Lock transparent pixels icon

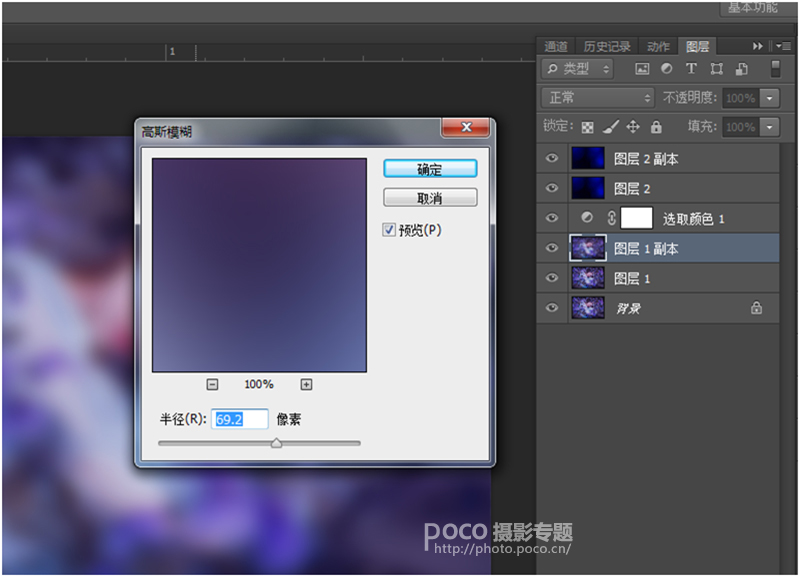[x=587, y=127]
